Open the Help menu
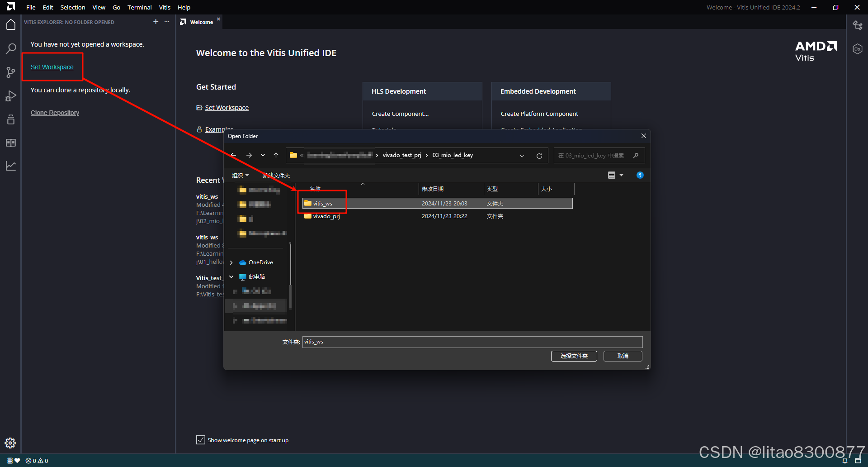 click(184, 7)
